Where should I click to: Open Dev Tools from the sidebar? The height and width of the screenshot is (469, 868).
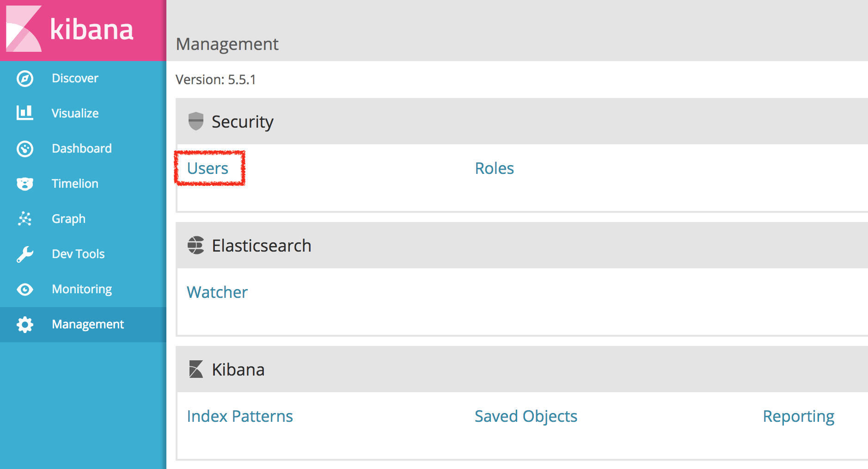[x=83, y=254]
